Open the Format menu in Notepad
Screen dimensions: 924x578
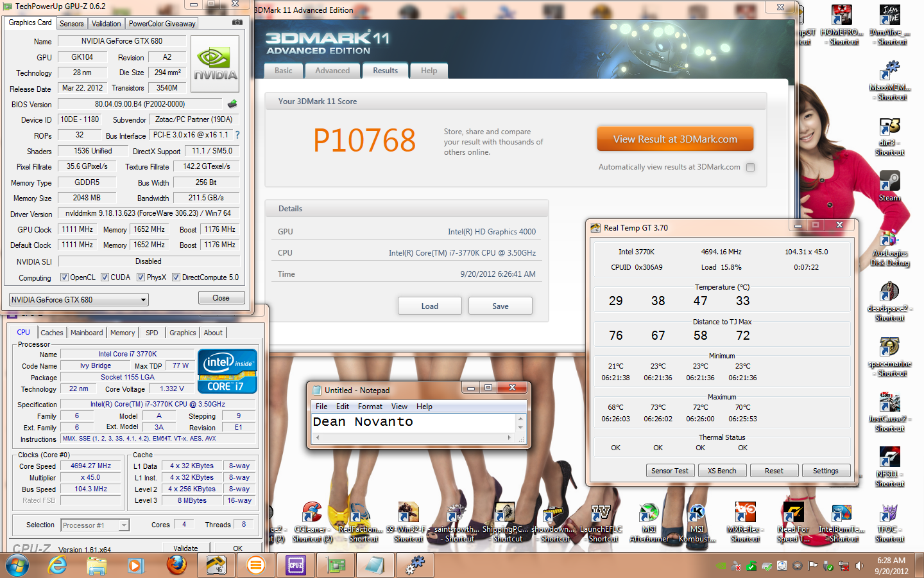click(x=370, y=407)
